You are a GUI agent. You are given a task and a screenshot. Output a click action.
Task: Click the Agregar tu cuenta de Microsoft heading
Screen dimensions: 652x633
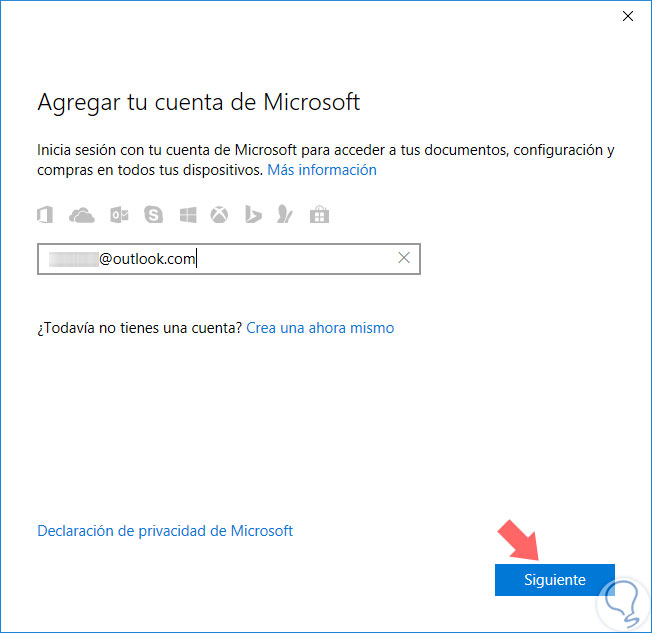coord(198,102)
